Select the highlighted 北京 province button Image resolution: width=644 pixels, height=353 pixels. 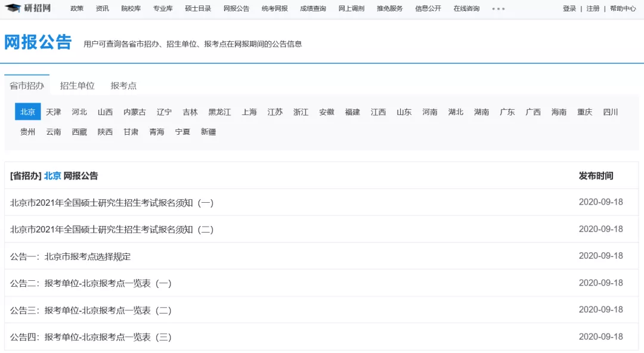27,112
